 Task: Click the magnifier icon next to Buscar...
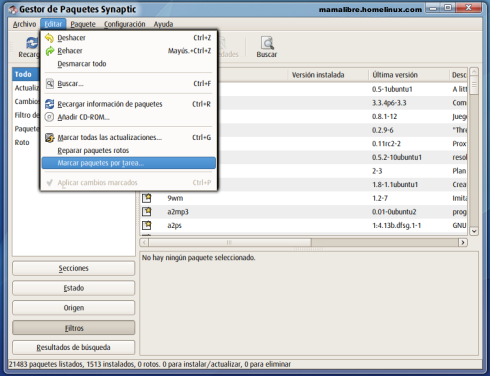point(49,83)
